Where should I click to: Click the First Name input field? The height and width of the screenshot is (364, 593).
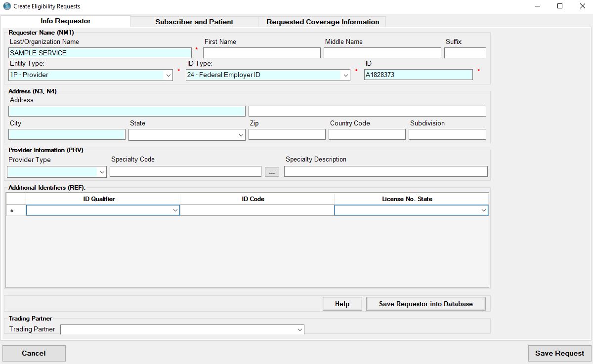pos(262,53)
